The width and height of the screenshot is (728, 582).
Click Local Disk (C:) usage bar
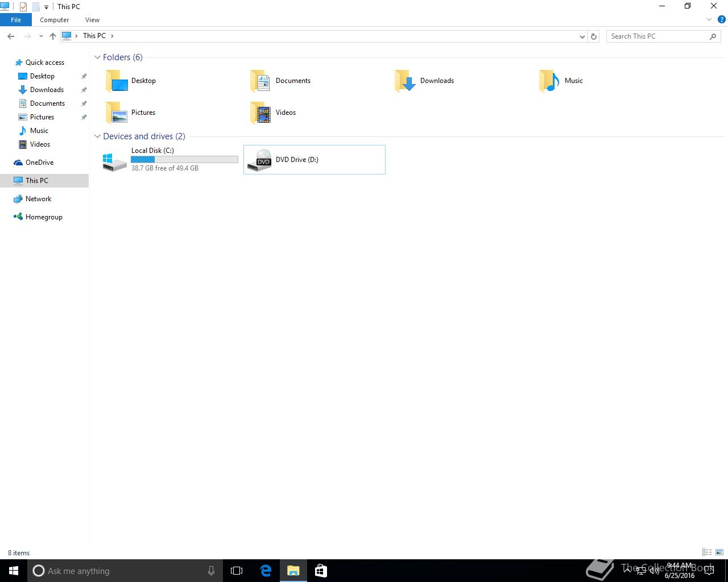point(184,160)
